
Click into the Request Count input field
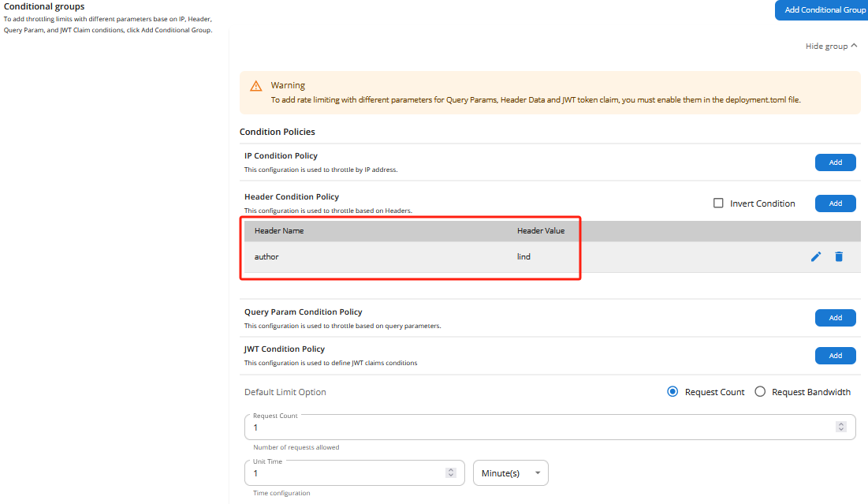tap(536, 427)
